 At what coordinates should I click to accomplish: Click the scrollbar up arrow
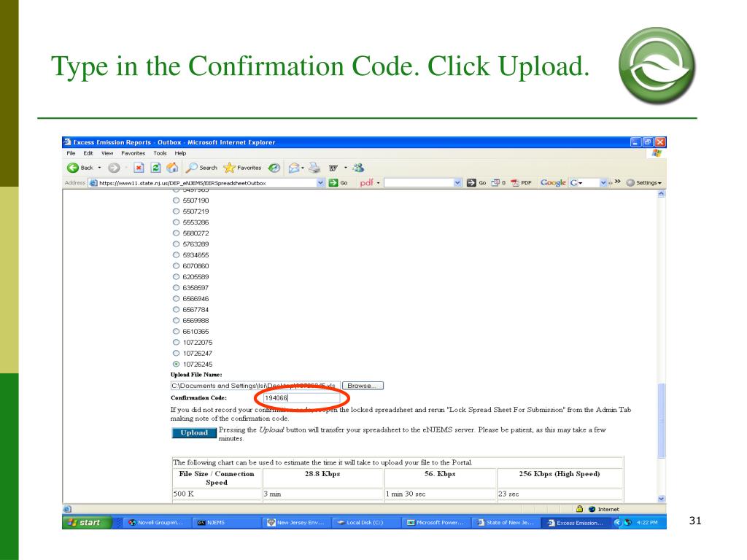click(661, 194)
